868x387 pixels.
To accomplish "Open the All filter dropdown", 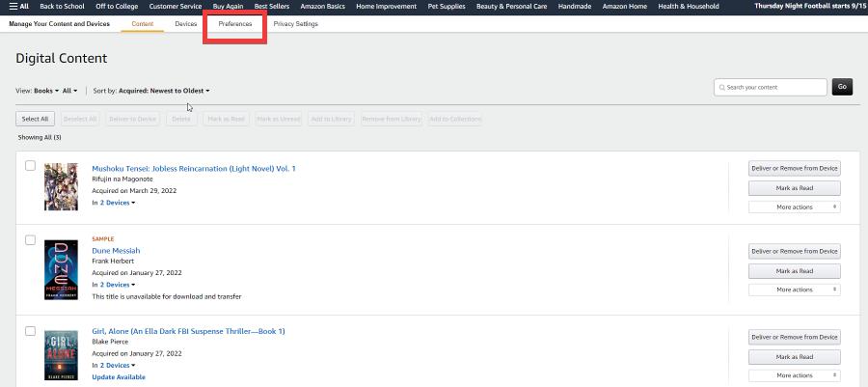I will (x=69, y=91).
